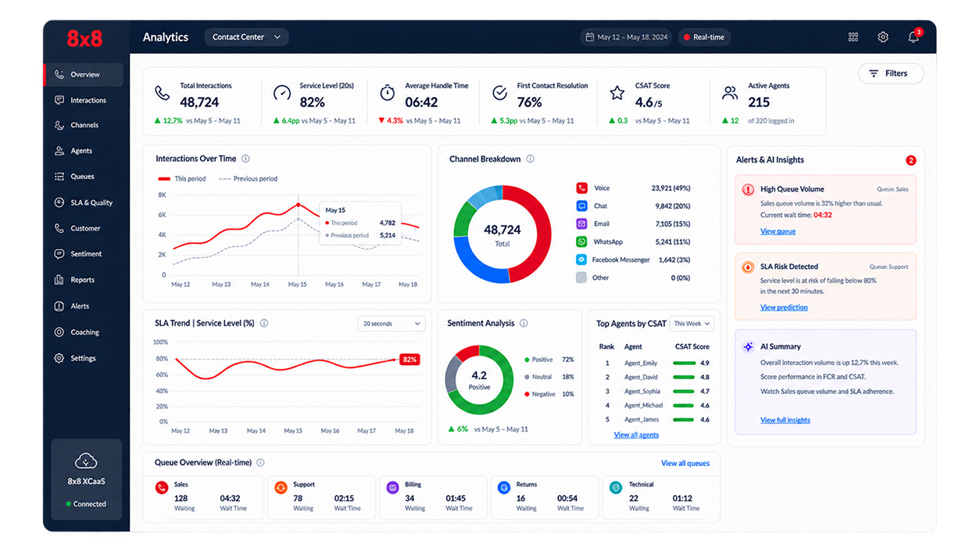The height and width of the screenshot is (552, 980).
Task: Click the Alerts count badge 2
Action: pos(910,160)
